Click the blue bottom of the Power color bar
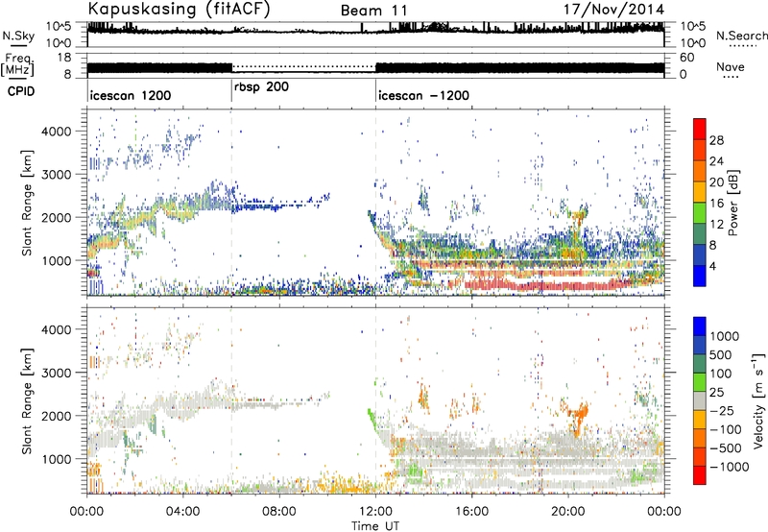The height and width of the screenshot is (532, 768). point(700,276)
